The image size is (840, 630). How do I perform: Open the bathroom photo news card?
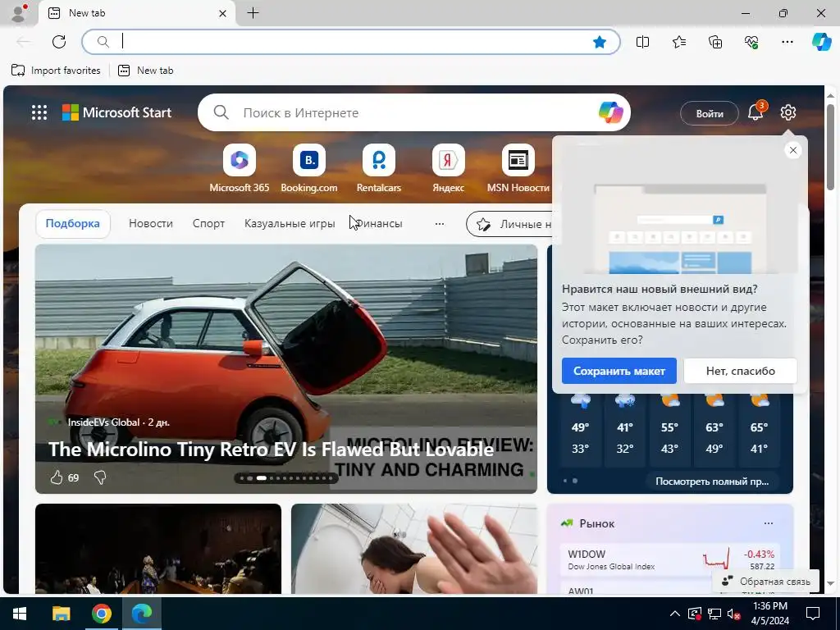[414, 549]
